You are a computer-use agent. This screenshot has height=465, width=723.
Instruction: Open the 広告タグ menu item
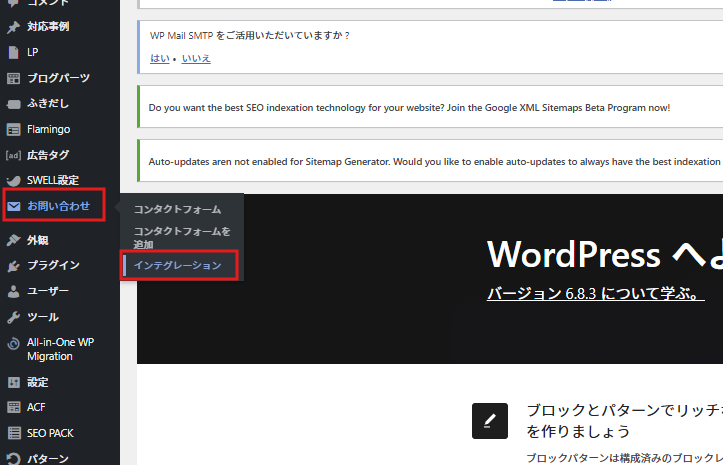coord(48,155)
